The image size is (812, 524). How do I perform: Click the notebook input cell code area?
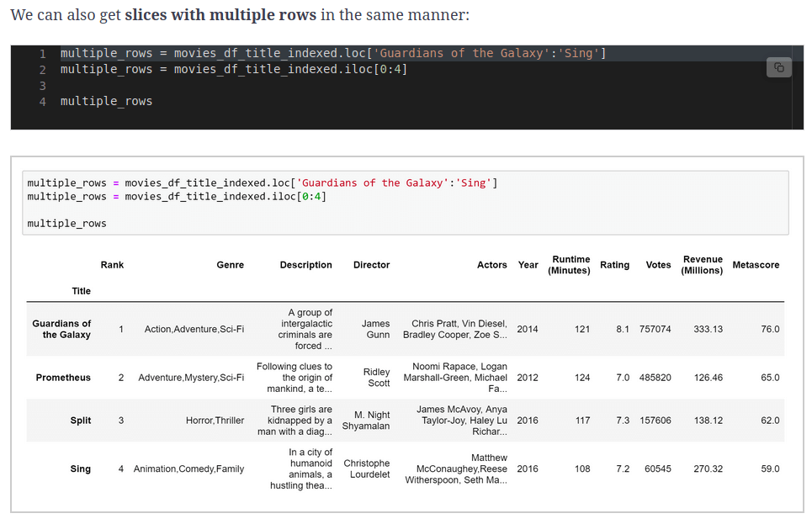click(406, 203)
